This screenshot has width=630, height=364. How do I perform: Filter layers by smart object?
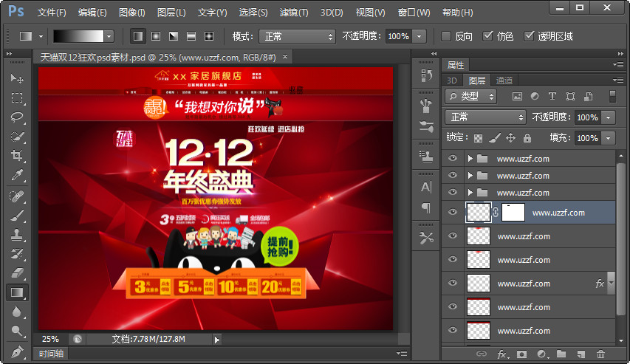[588, 97]
